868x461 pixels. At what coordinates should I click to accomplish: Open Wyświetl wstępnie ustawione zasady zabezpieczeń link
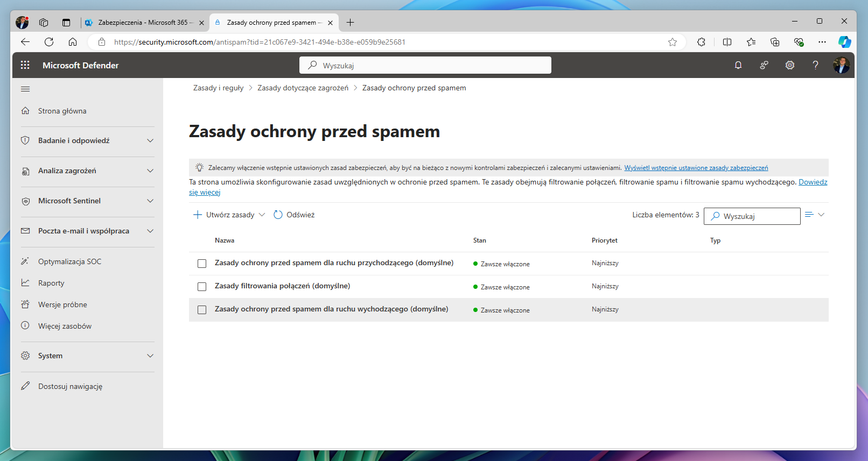[696, 168]
